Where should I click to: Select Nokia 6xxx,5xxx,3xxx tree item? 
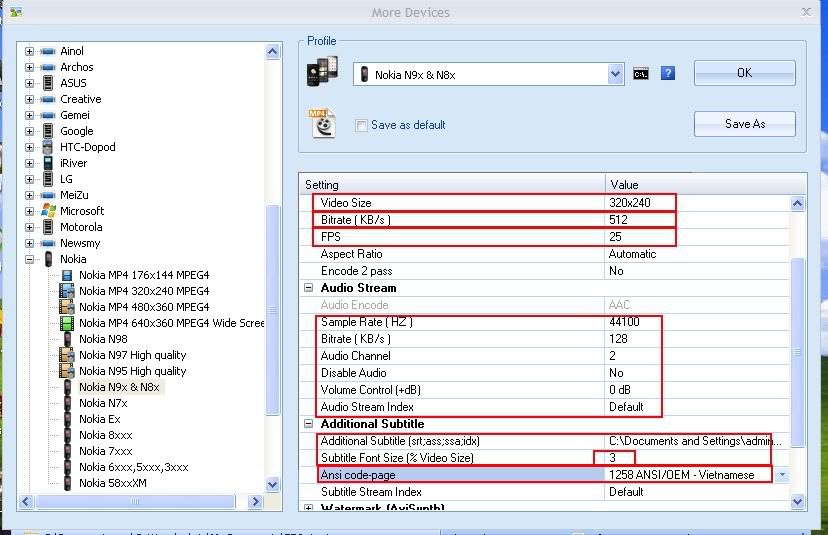pyautogui.click(x=134, y=467)
